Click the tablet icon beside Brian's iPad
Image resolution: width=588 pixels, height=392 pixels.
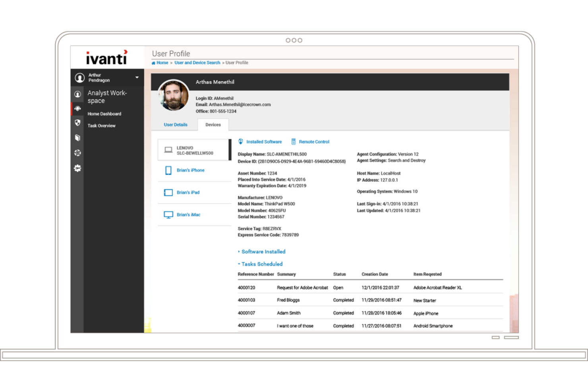[168, 193]
